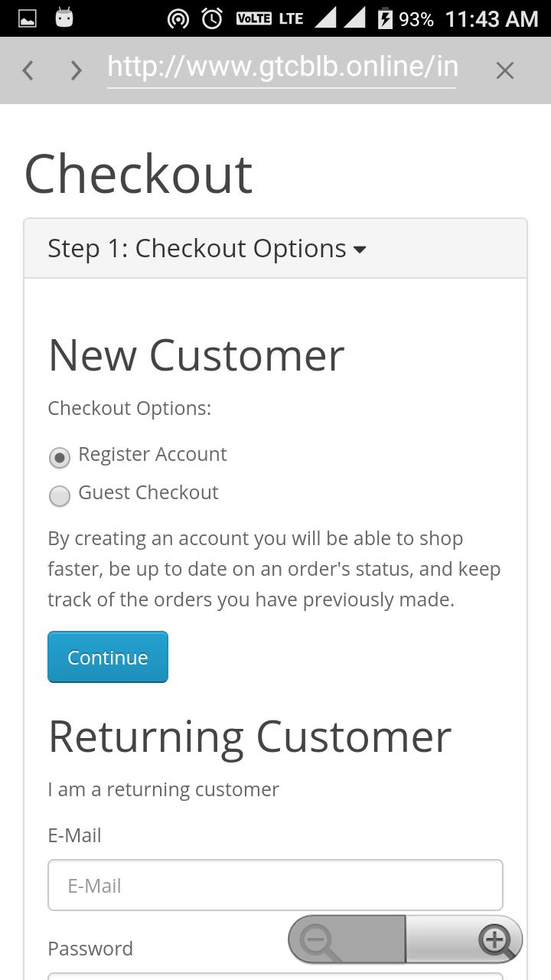Viewport: 551px width, 980px height.
Task: Click the Guest Checkout label text
Action: click(x=148, y=492)
